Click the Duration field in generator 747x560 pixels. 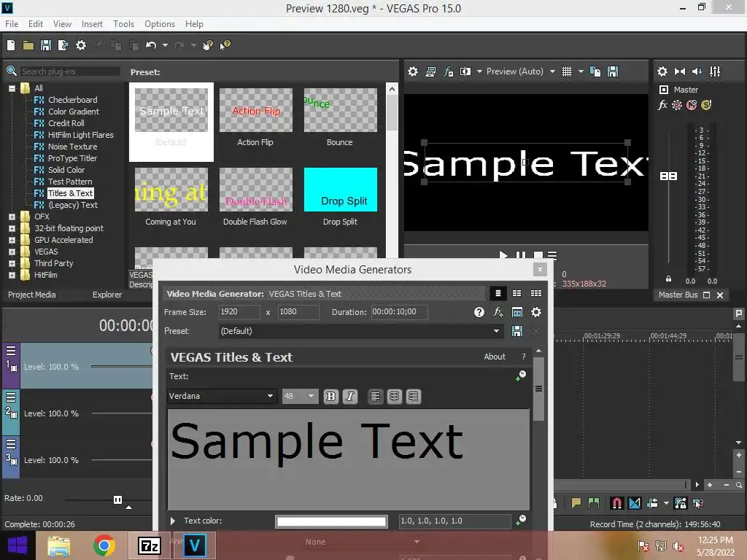point(399,312)
